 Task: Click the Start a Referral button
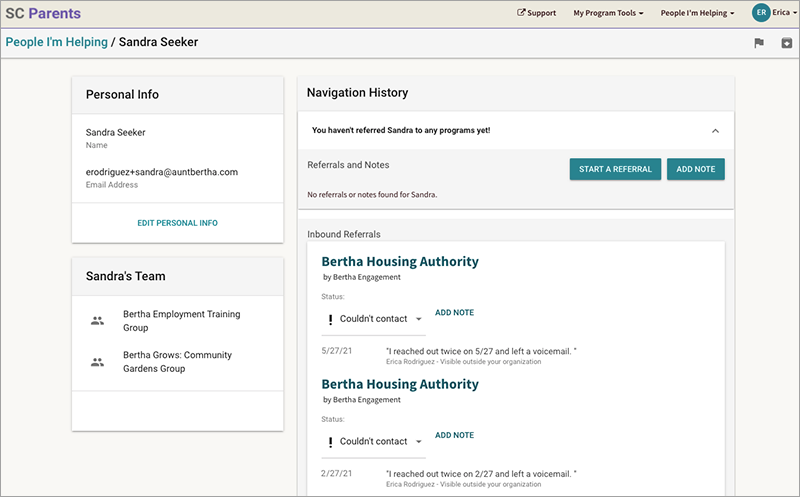(x=615, y=169)
